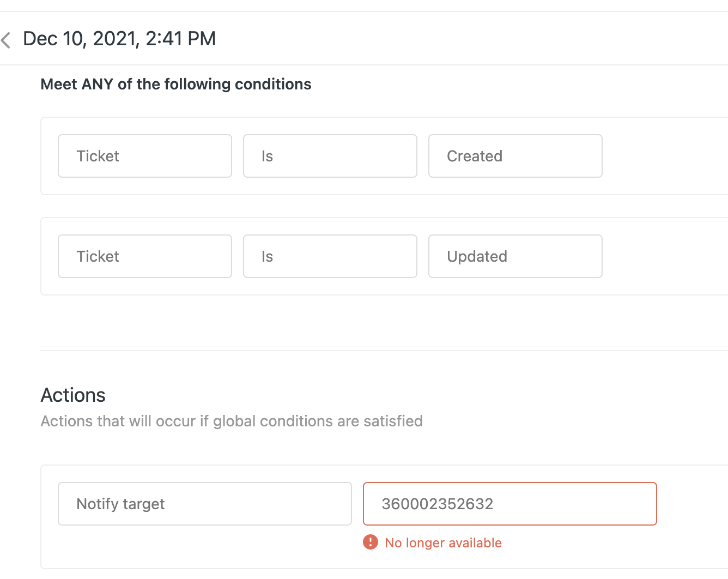Click the Dec 10, 2021 page title

coord(119,39)
